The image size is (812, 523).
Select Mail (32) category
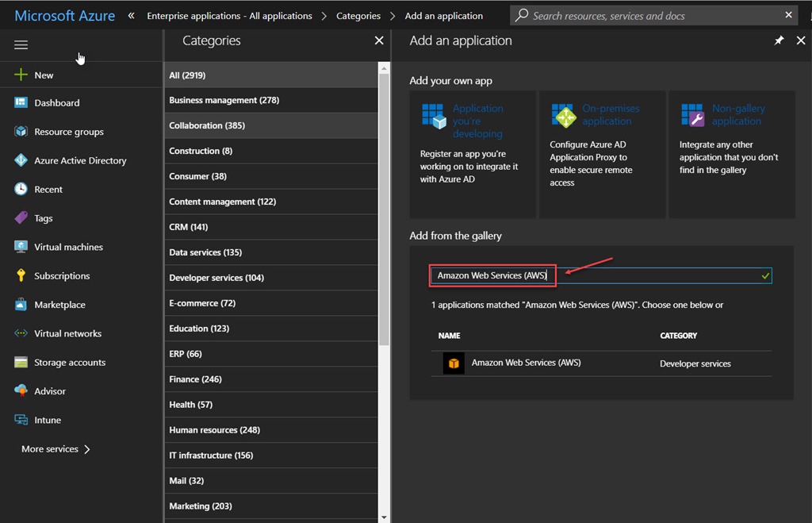click(271, 481)
